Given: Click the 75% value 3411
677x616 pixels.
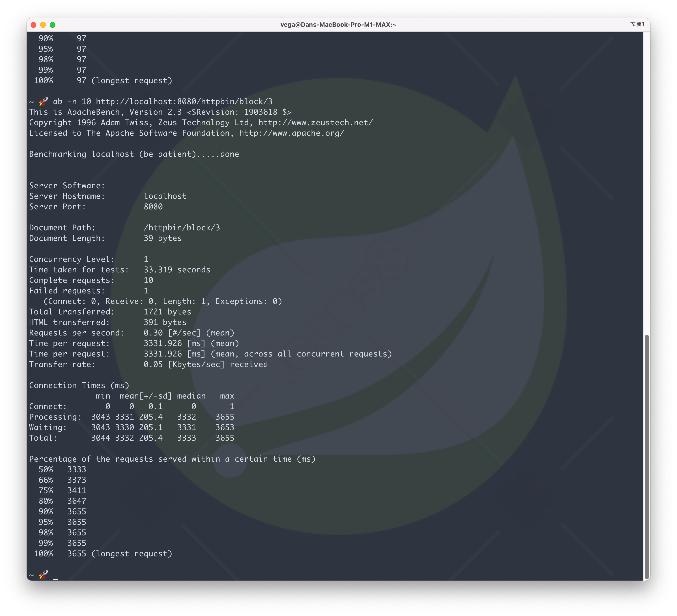Looking at the screenshot, I should click(x=77, y=491).
